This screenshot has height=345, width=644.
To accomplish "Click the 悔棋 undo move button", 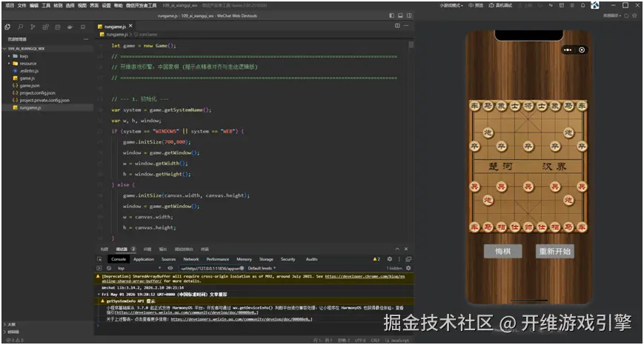I will (x=502, y=251).
